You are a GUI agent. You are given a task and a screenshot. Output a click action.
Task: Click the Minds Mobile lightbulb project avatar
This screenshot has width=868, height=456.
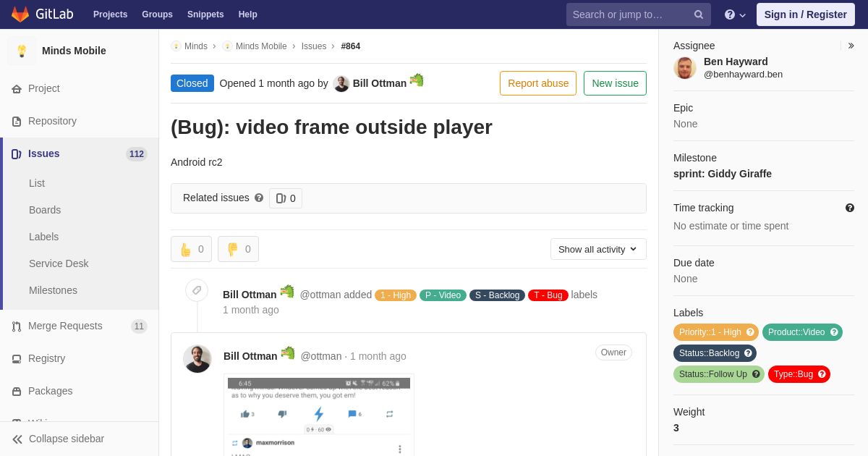pos(22,51)
